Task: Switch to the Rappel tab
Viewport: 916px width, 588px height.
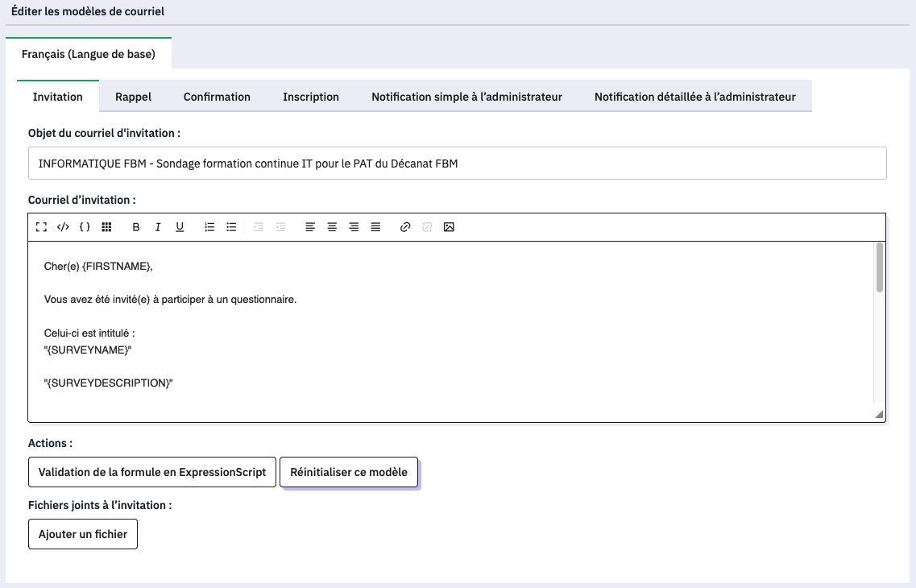Action: (x=133, y=97)
